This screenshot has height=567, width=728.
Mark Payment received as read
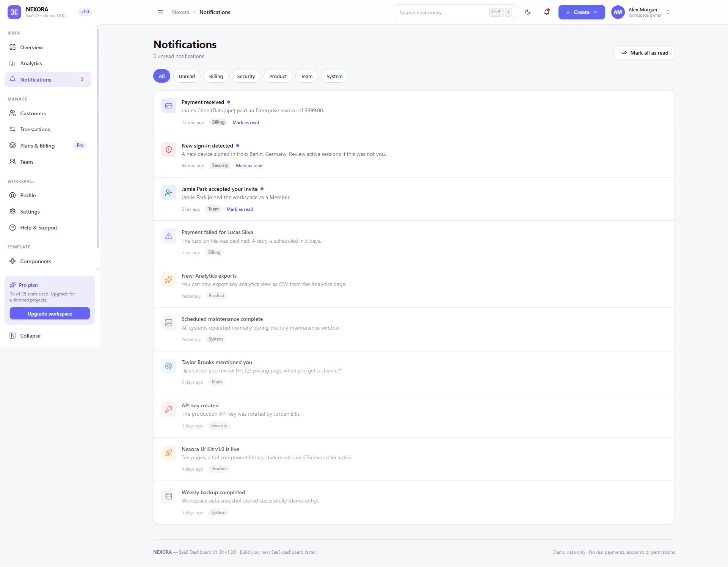point(246,123)
